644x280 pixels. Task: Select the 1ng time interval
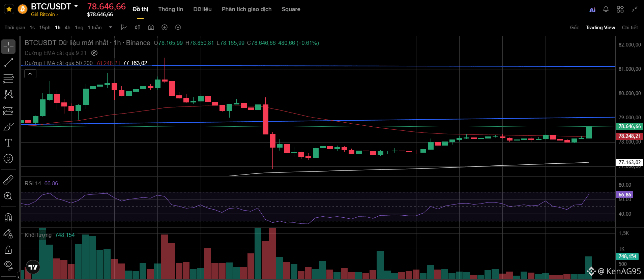point(79,28)
